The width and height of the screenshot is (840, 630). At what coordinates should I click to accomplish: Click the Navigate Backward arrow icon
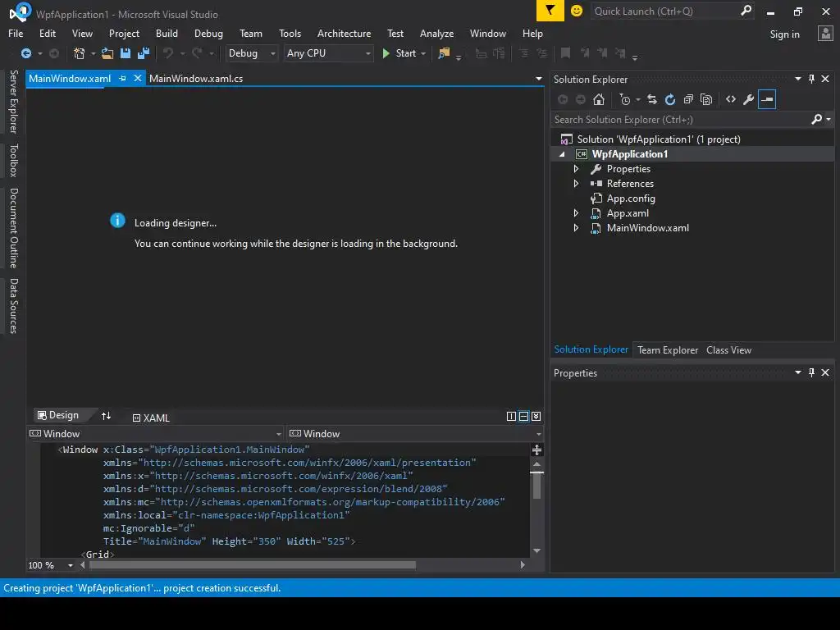[25, 53]
